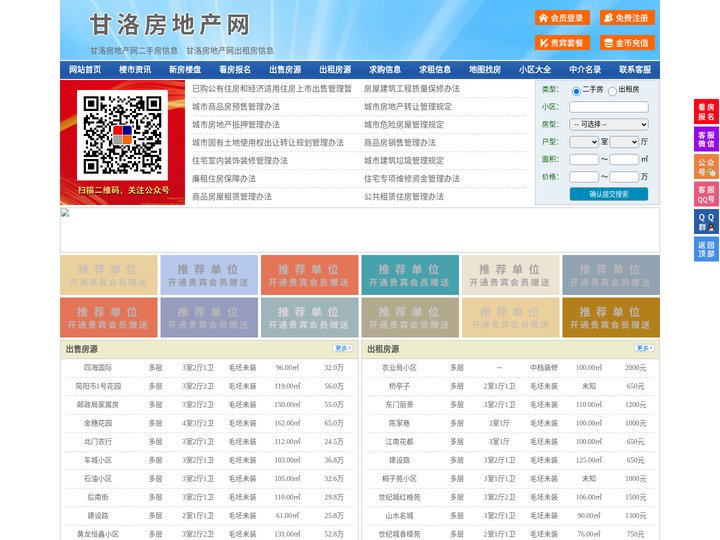Click the minimum 面积 input field
The width and height of the screenshot is (720, 540).
point(584,159)
